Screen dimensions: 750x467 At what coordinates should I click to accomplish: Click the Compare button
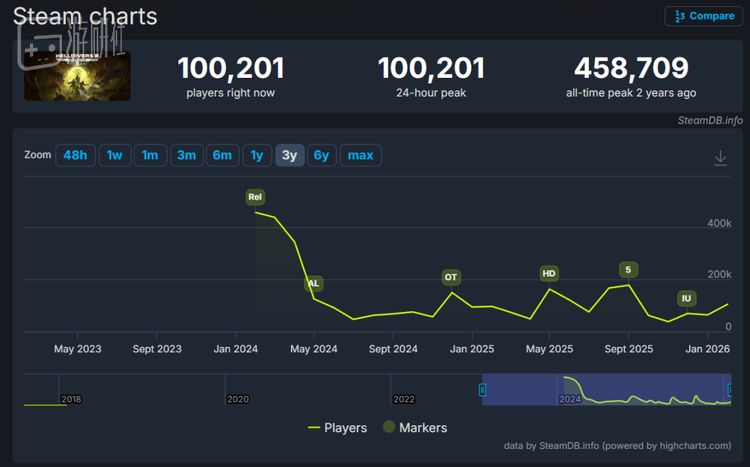(704, 16)
